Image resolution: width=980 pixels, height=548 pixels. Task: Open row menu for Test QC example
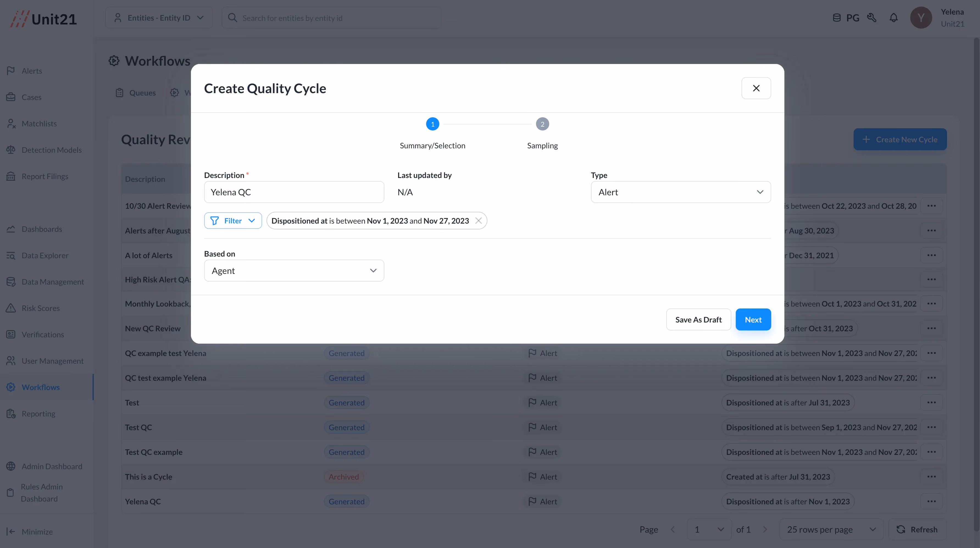tap(931, 452)
